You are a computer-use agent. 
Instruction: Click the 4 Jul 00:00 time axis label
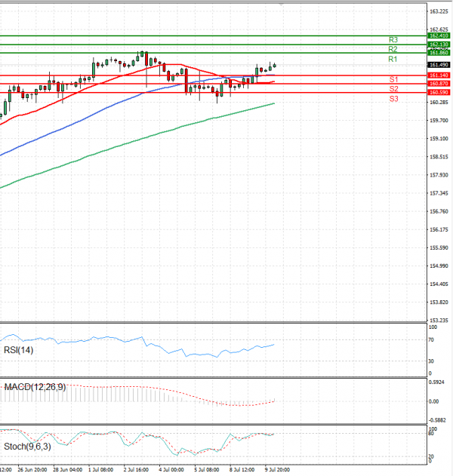click(x=171, y=470)
